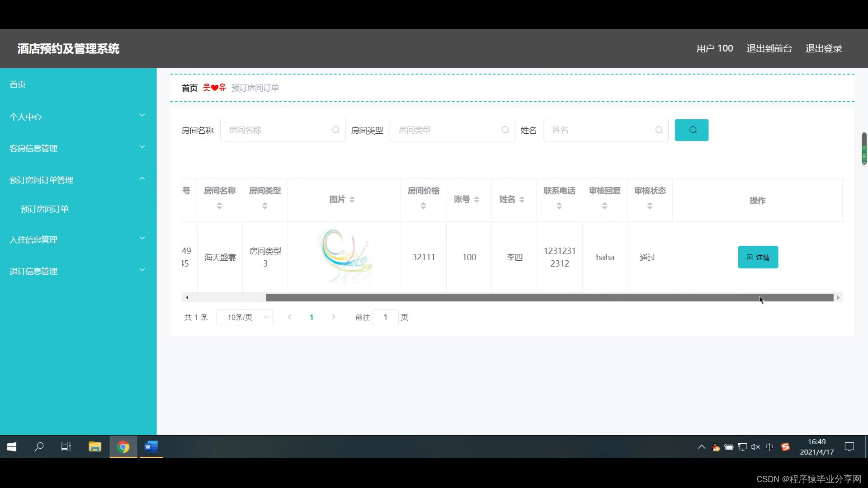Click the teal search button
868x488 pixels.
click(x=691, y=130)
